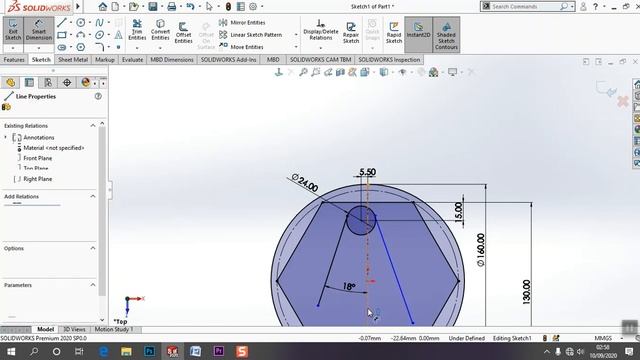This screenshot has height=360, width=640.
Task: Click Linear Sketch Pattern
Action: [250, 35]
